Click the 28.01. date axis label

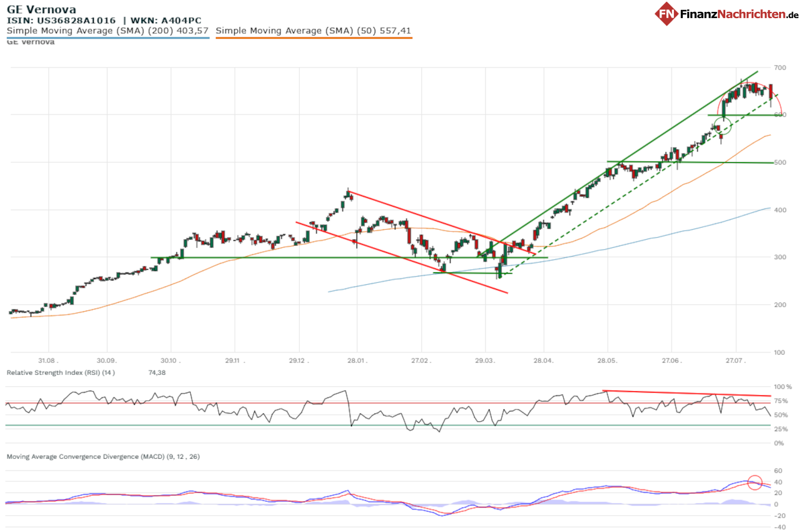pyautogui.click(x=357, y=361)
